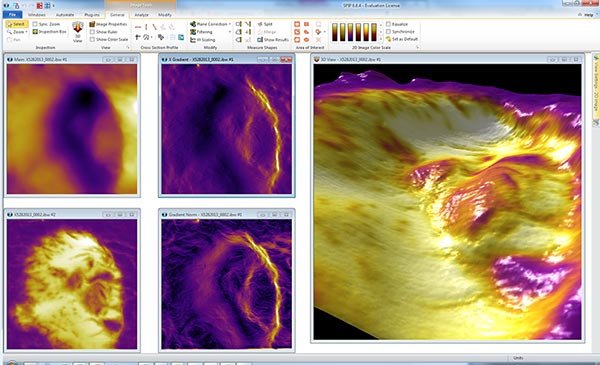Click the General ribbon tab

pyautogui.click(x=117, y=15)
